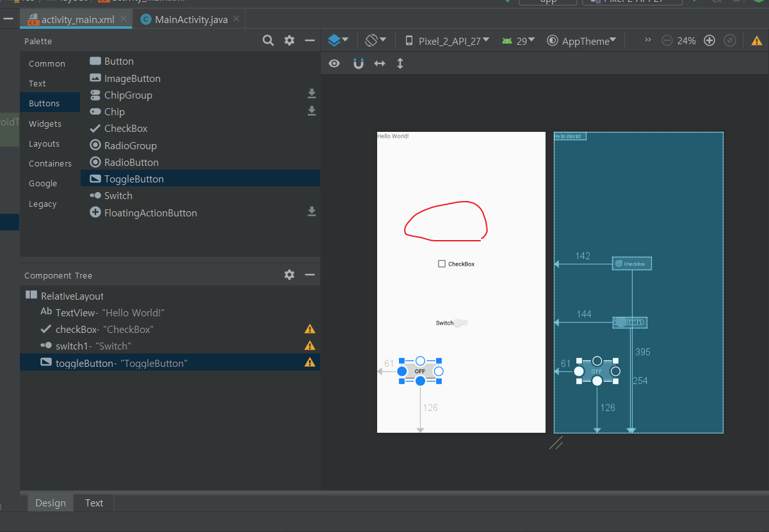Select ImageButton in the palette
This screenshot has height=532, width=769.
pos(200,78)
